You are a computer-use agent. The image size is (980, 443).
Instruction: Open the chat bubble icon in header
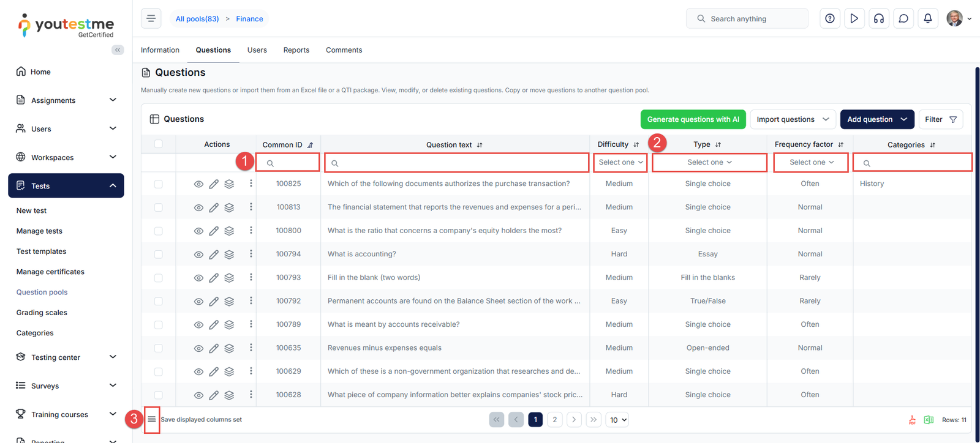pos(903,18)
